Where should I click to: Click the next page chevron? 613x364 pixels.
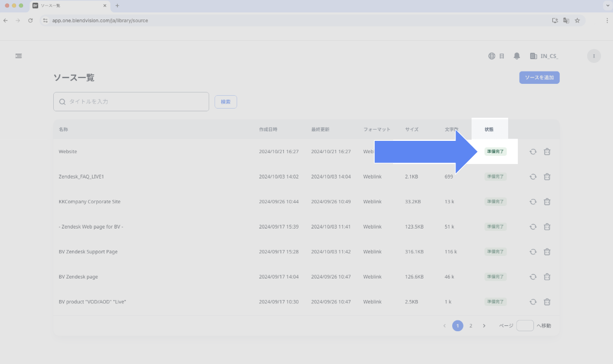click(484, 326)
